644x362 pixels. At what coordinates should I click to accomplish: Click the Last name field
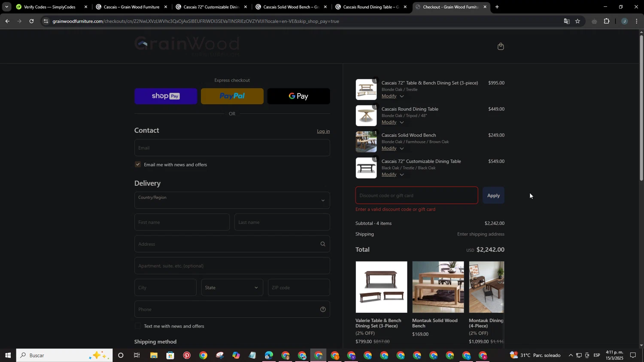(282, 222)
